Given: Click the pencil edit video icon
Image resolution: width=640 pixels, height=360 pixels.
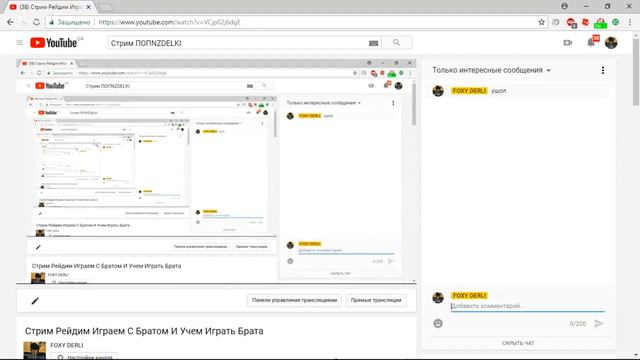Looking at the screenshot, I should click(x=35, y=301).
